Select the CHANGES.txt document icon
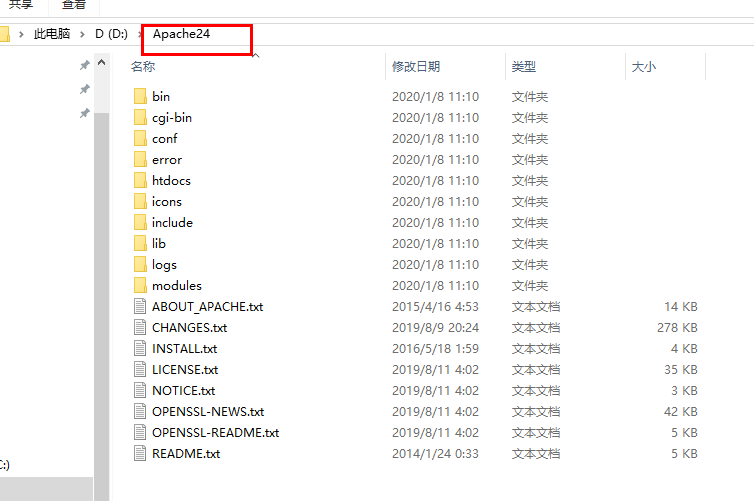The image size is (754, 501). 140,327
